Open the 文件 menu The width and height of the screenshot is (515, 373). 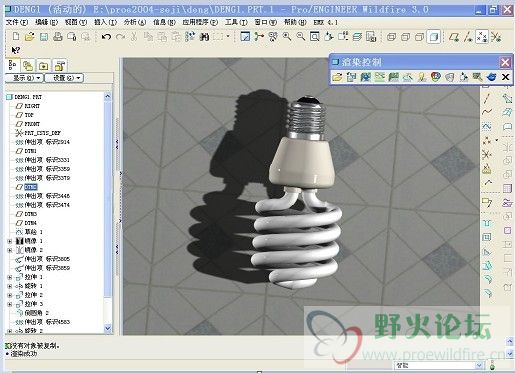click(17, 22)
